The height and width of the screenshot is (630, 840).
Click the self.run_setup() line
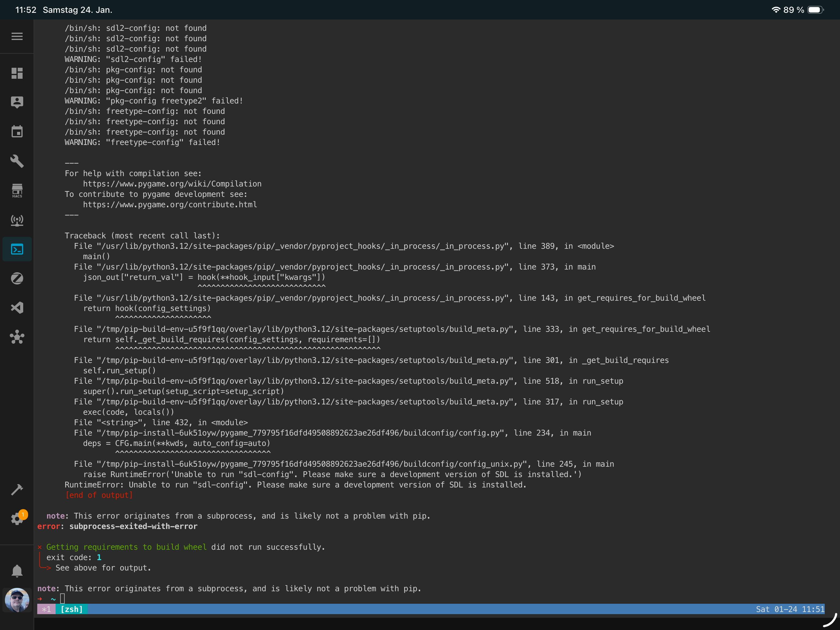(119, 371)
